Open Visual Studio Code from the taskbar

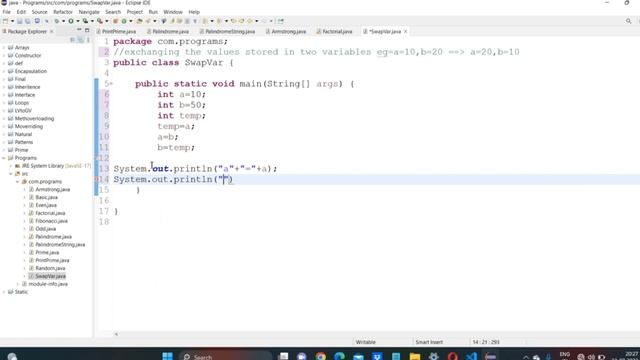click(471, 356)
